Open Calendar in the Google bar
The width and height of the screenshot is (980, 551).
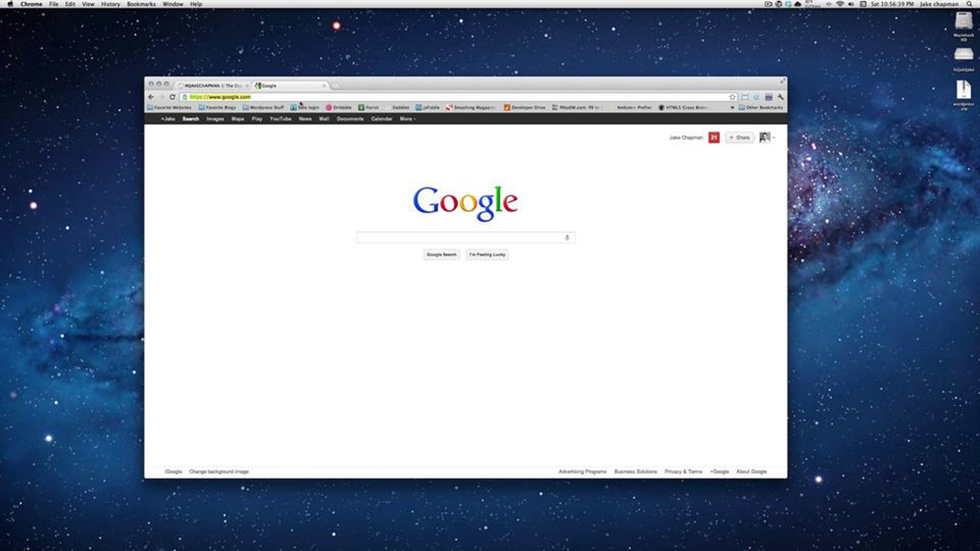(381, 119)
